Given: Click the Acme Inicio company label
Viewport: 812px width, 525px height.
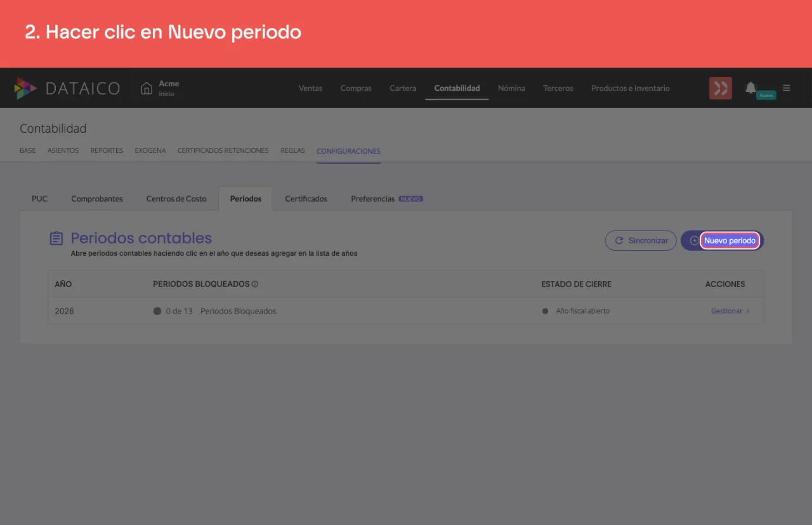Looking at the screenshot, I should pos(169,88).
